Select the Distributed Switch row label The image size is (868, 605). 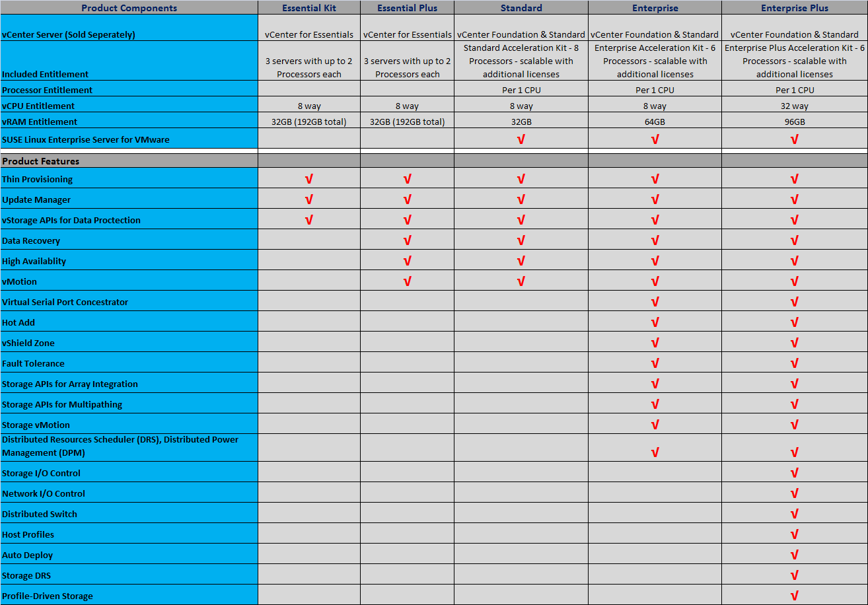pos(40,514)
